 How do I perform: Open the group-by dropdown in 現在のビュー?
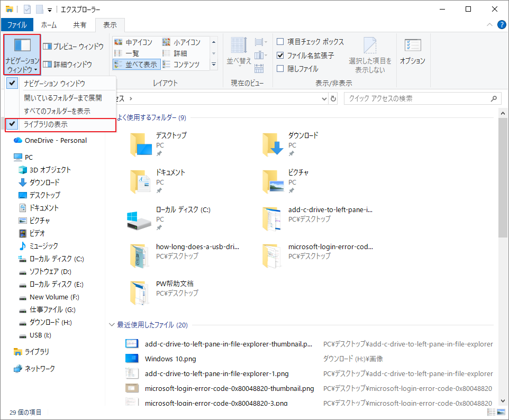coord(261,42)
